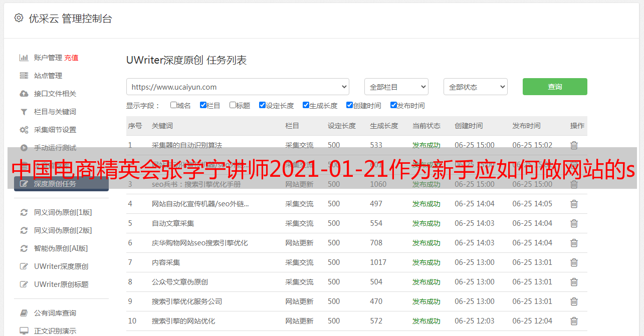
Task: Delete task 1 采集器的自动识别算法 via trash icon
Action: 574,145
